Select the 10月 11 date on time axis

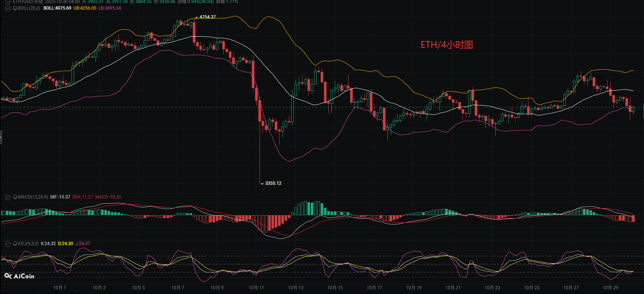(256, 288)
